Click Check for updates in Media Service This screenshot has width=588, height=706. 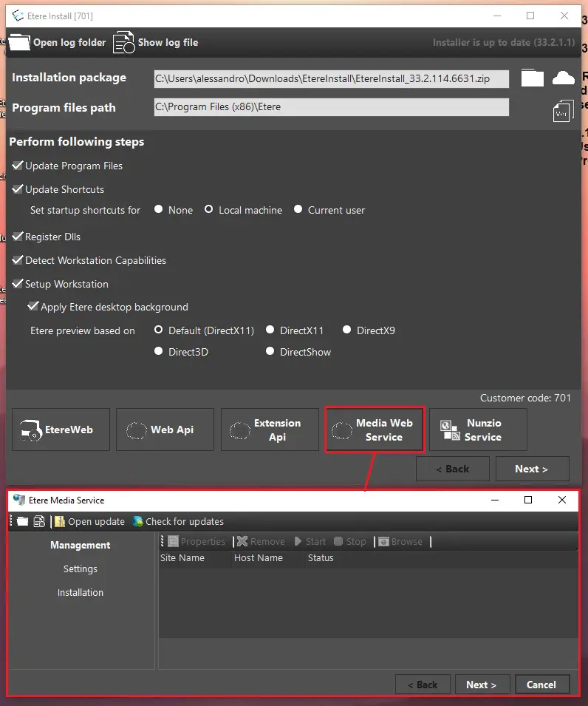(x=177, y=521)
